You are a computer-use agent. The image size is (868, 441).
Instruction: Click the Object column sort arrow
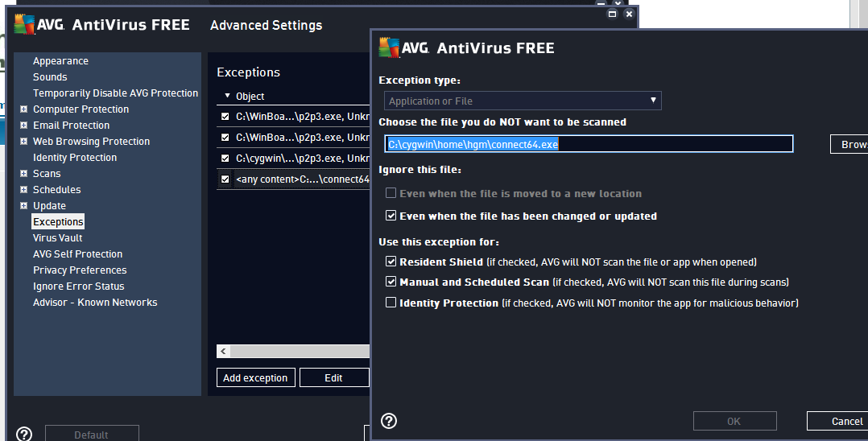[x=227, y=97]
